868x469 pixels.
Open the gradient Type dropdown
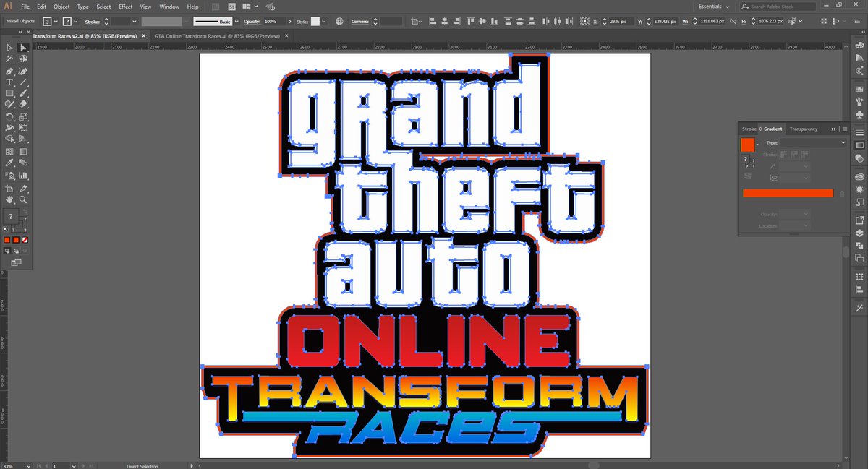[x=812, y=143]
